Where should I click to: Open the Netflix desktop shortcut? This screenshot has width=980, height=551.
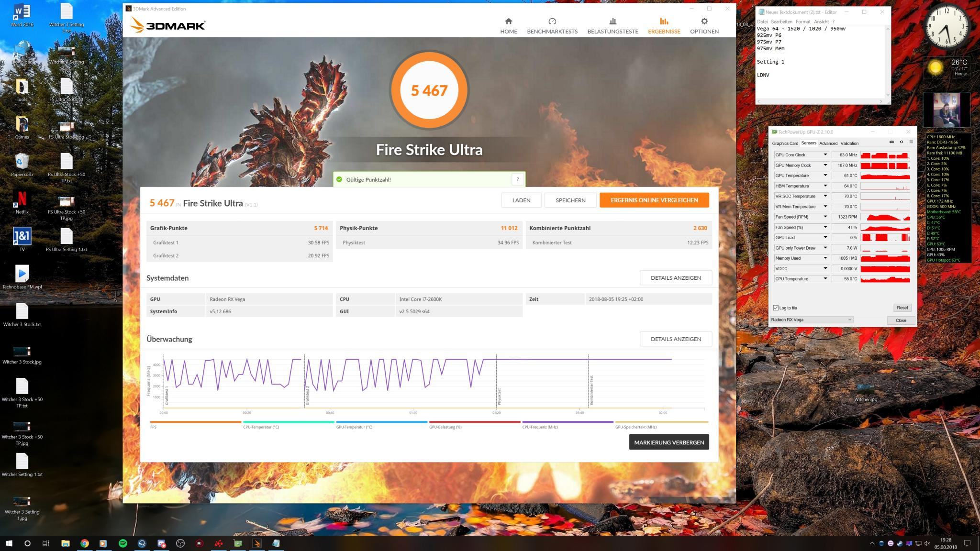22,202
